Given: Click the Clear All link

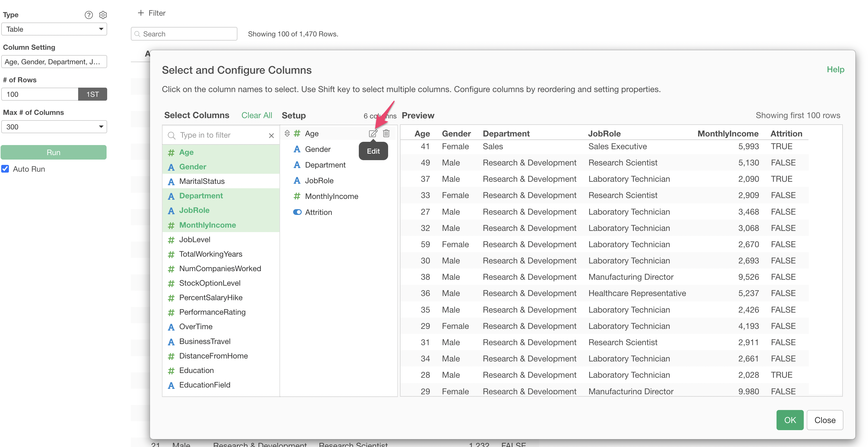Looking at the screenshot, I should (x=256, y=115).
